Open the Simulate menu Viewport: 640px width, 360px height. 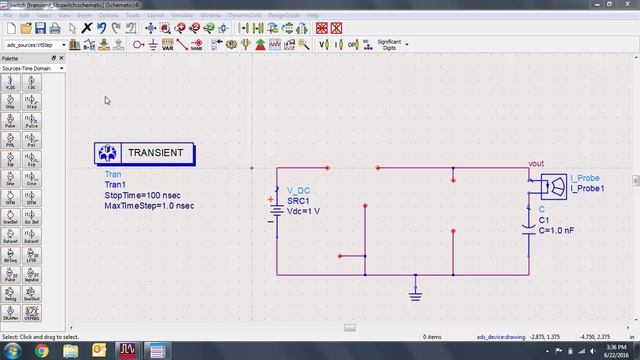[x=182, y=16]
